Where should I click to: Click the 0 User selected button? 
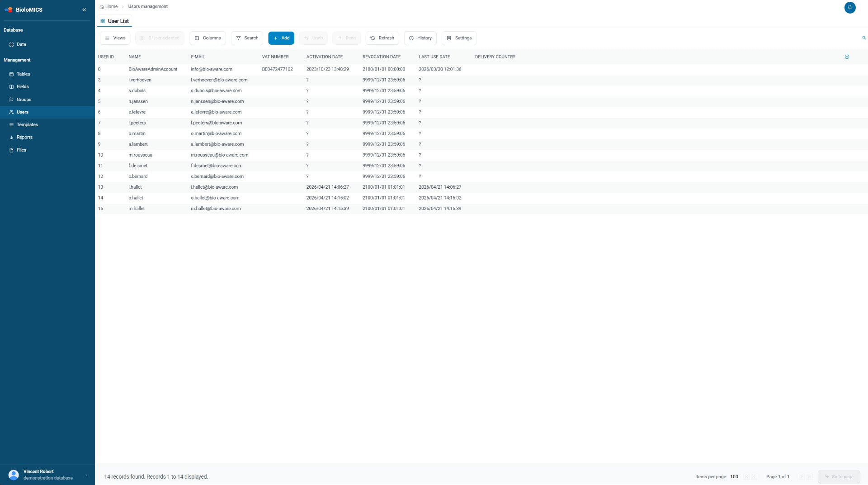coord(160,38)
